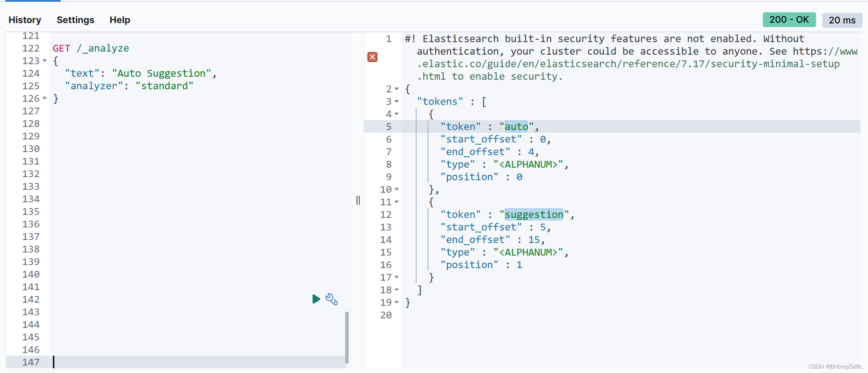Toggle fold arrow at response line 17

click(396, 277)
